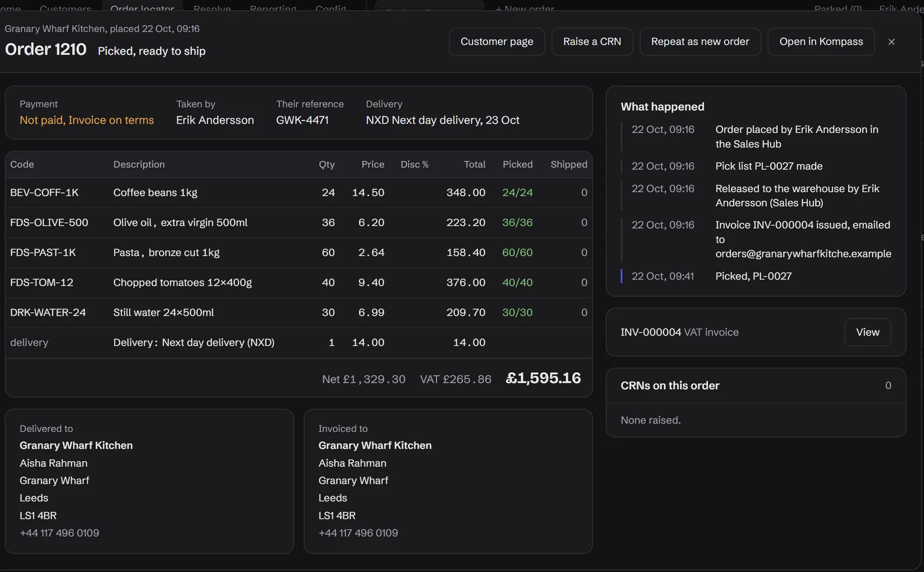
Task: Click the Disc % column header
Action: click(x=415, y=165)
